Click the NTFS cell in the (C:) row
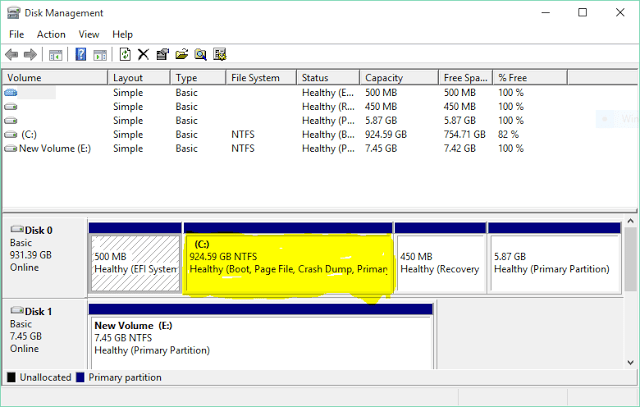The width and height of the screenshot is (640, 407). pyautogui.click(x=243, y=134)
